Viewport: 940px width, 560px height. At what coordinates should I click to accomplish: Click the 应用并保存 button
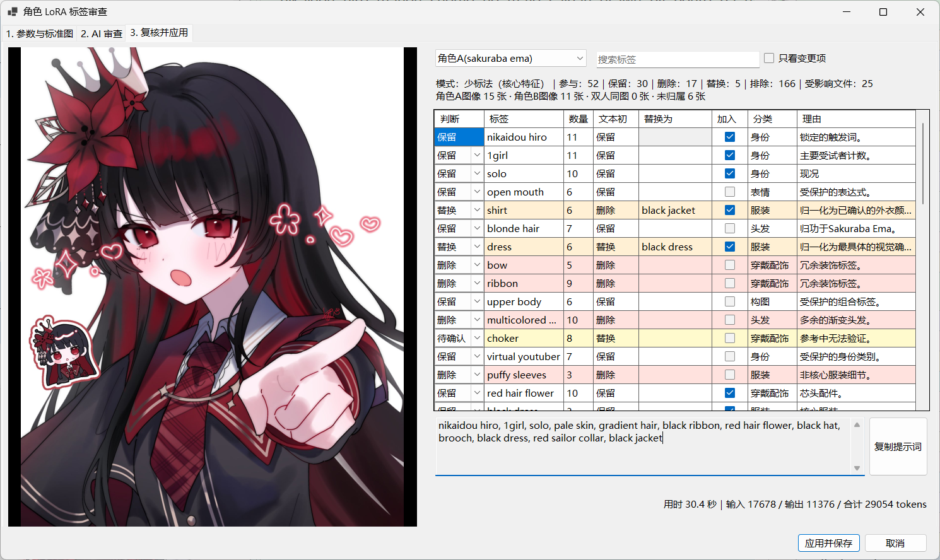tap(828, 543)
